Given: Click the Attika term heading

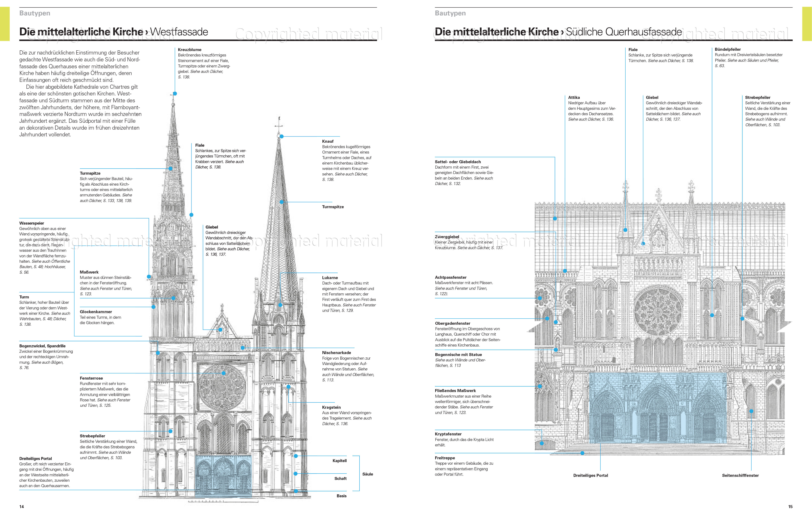Looking at the screenshot, I should pyautogui.click(x=574, y=97).
